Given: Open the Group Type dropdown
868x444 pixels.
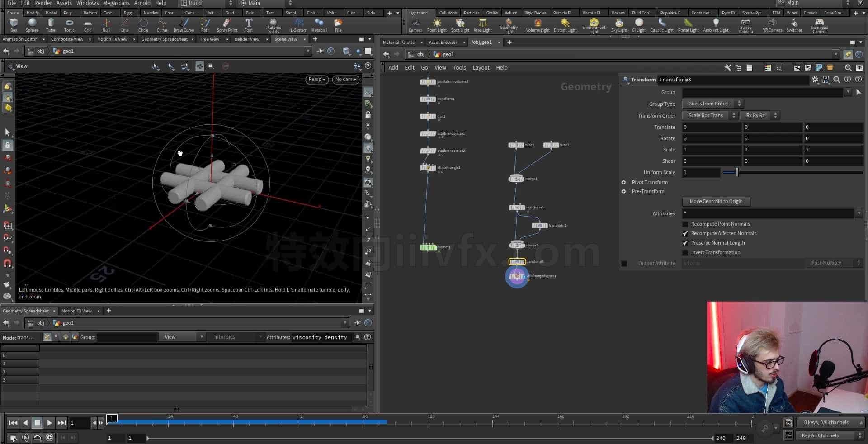Looking at the screenshot, I should pos(712,104).
